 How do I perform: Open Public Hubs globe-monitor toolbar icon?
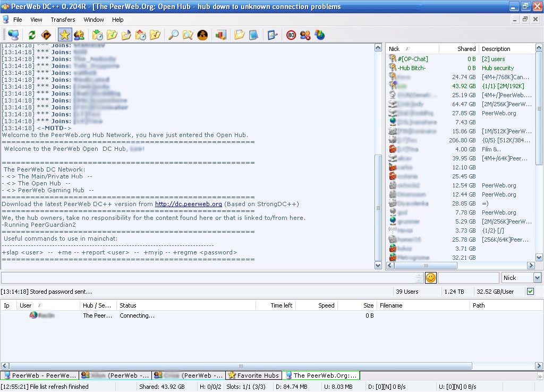pyautogui.click(x=13, y=35)
